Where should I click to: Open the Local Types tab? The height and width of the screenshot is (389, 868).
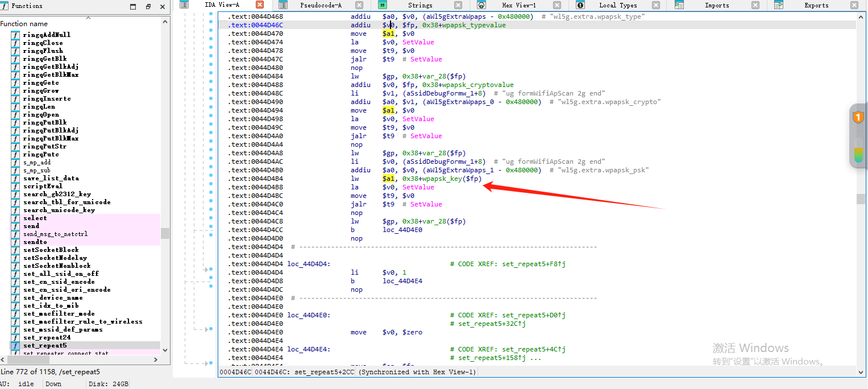[618, 5]
